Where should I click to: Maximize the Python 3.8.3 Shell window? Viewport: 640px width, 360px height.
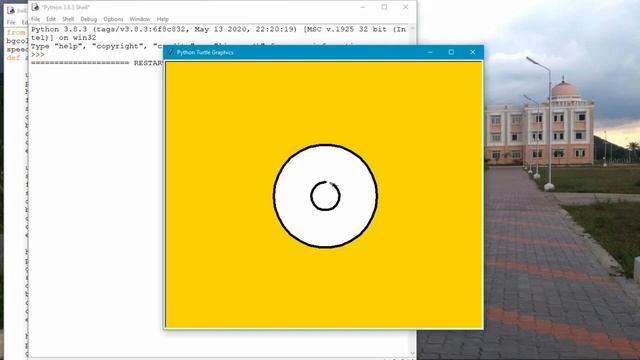[x=384, y=7]
